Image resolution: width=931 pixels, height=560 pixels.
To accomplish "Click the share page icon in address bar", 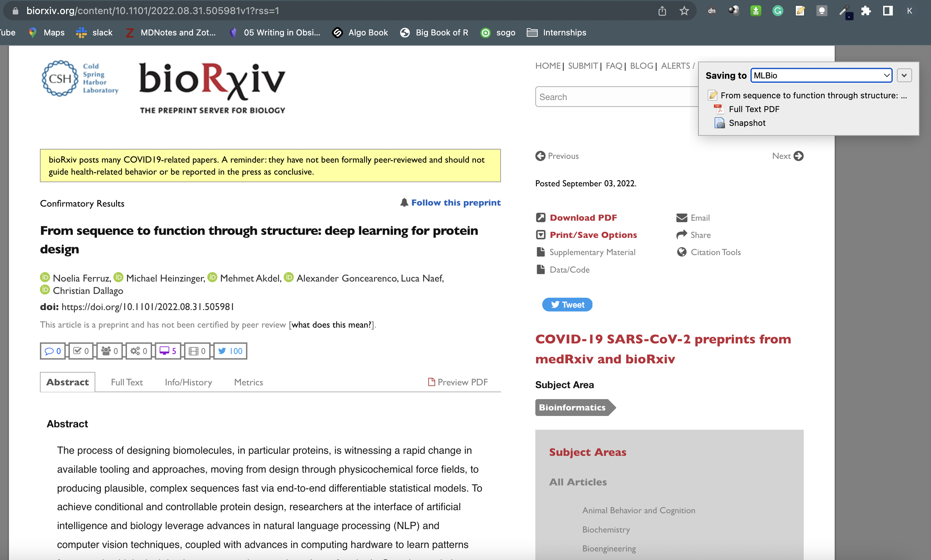I will click(x=662, y=11).
